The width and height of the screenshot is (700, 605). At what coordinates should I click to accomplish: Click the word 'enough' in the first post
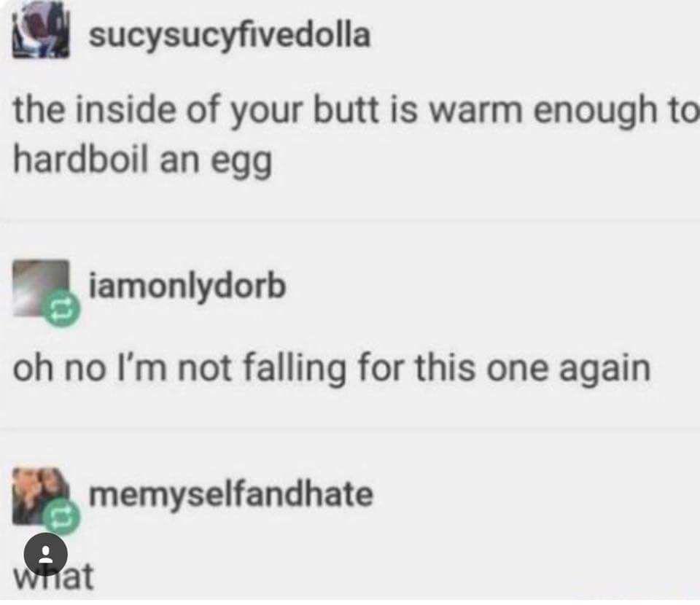click(596, 112)
